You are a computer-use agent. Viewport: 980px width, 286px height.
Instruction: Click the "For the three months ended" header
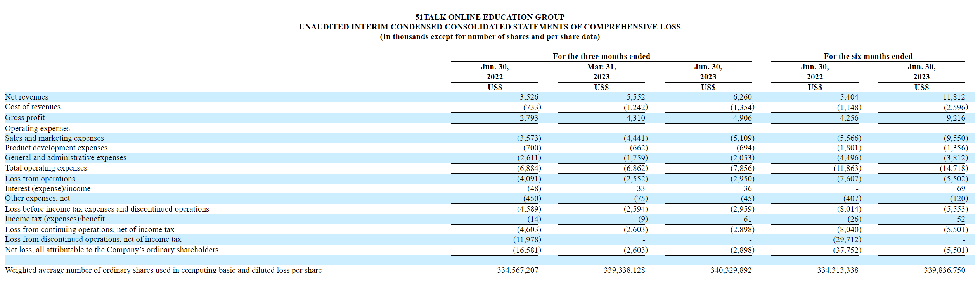(x=601, y=56)
